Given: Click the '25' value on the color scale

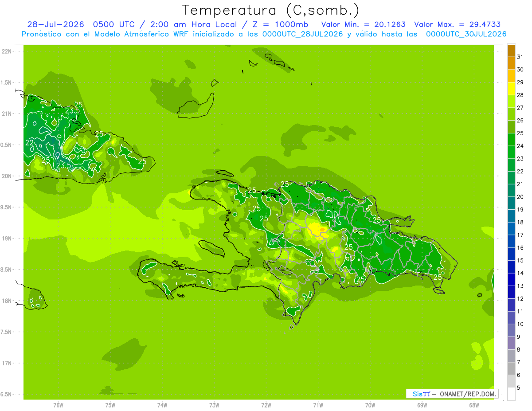Looking at the screenshot, I should pos(520,133).
